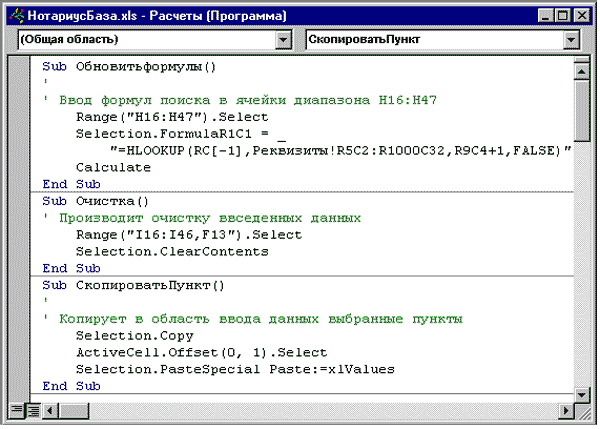Viewport: 600px width, 429px height.
Task: Switch to Full Module View button
Action: (x=33, y=411)
